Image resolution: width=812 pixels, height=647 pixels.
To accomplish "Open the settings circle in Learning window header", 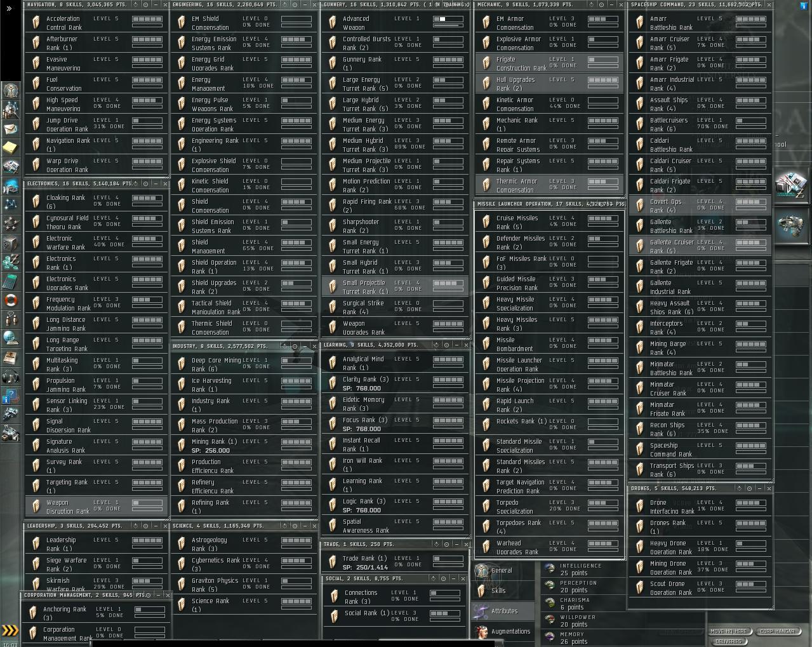I will (x=446, y=345).
